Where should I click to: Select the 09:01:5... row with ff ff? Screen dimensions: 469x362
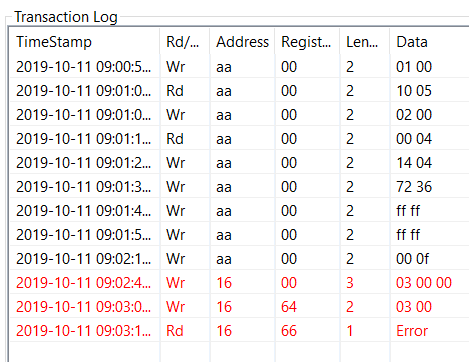[239, 235]
